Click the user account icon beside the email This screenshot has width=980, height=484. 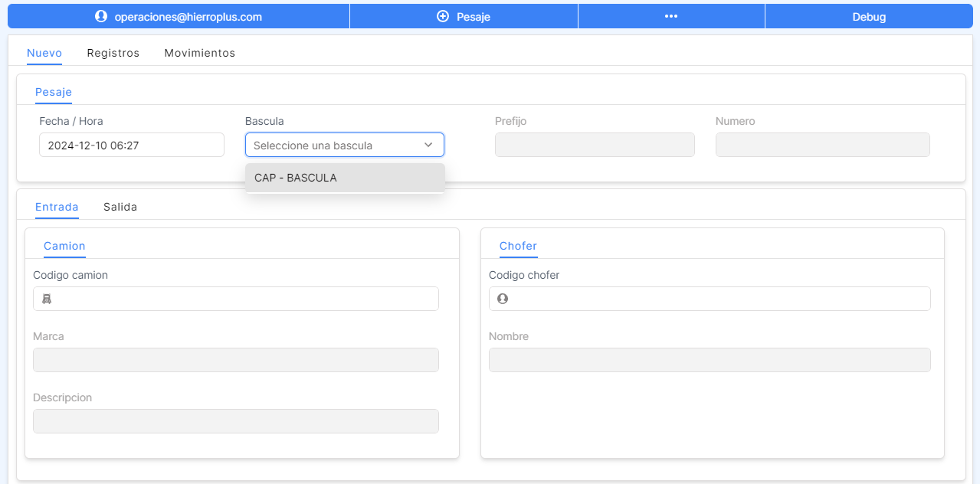(100, 16)
